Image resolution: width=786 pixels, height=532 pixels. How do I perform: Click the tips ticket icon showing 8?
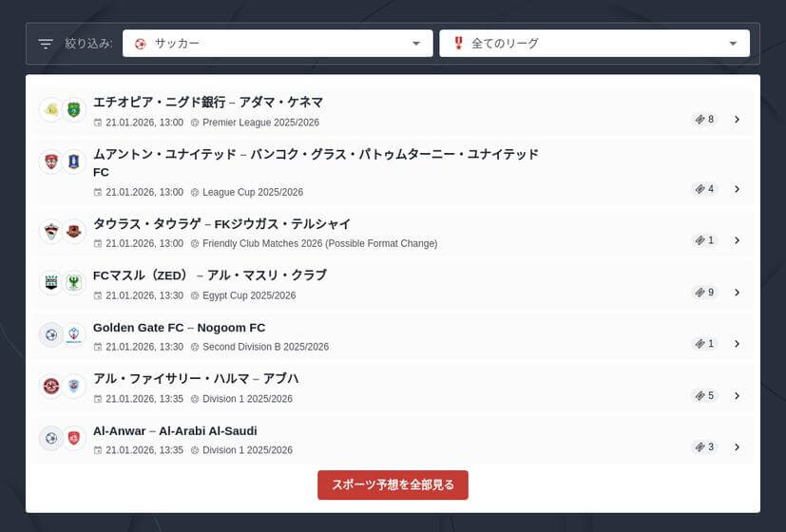tap(700, 119)
